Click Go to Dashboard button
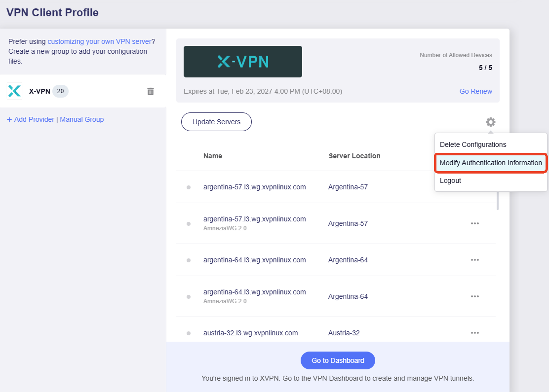Image resolution: width=549 pixels, height=392 pixels. coord(338,360)
